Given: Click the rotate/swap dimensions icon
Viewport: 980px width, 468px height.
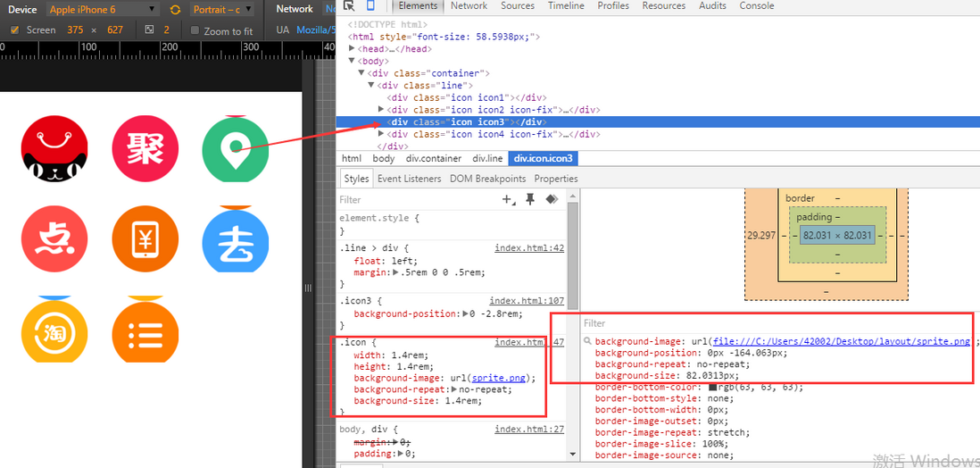Looking at the screenshot, I should [176, 10].
